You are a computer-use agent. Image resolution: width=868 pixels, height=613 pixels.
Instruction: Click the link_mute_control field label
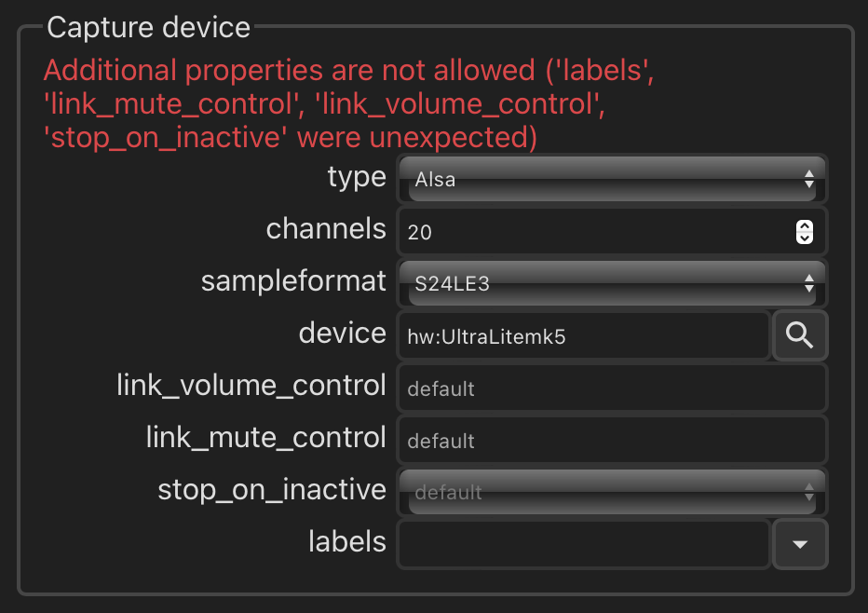coord(266,438)
